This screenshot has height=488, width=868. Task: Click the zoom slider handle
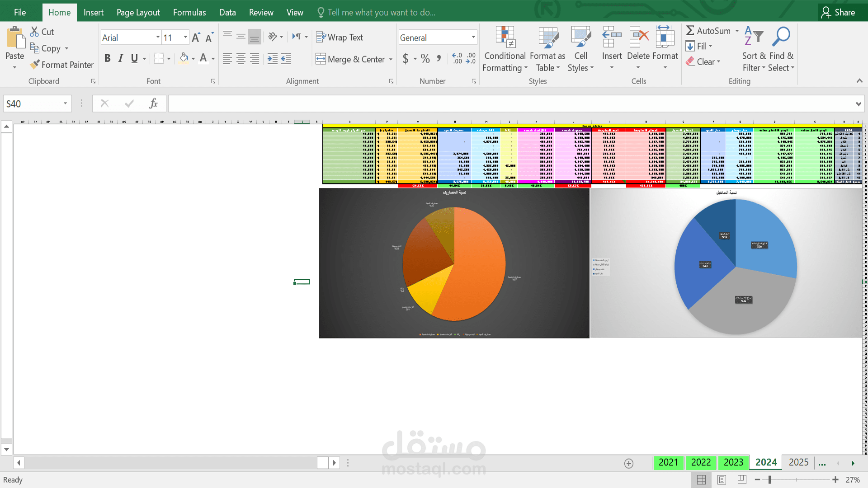[769, 480]
